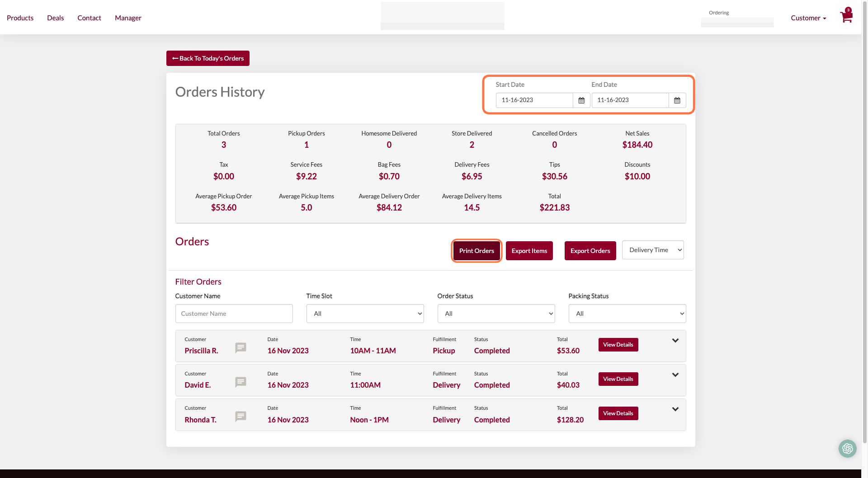Click customer name Rhonda T.

click(200, 420)
